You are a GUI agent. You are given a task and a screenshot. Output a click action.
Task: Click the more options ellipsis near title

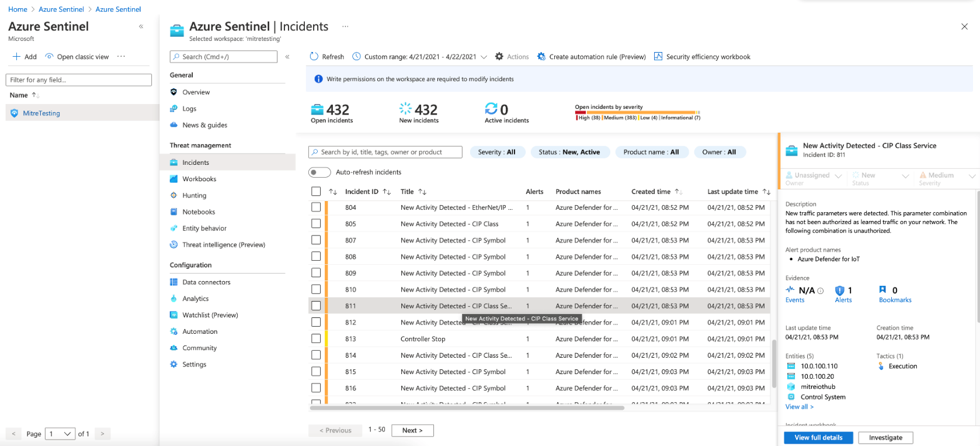pos(345,26)
